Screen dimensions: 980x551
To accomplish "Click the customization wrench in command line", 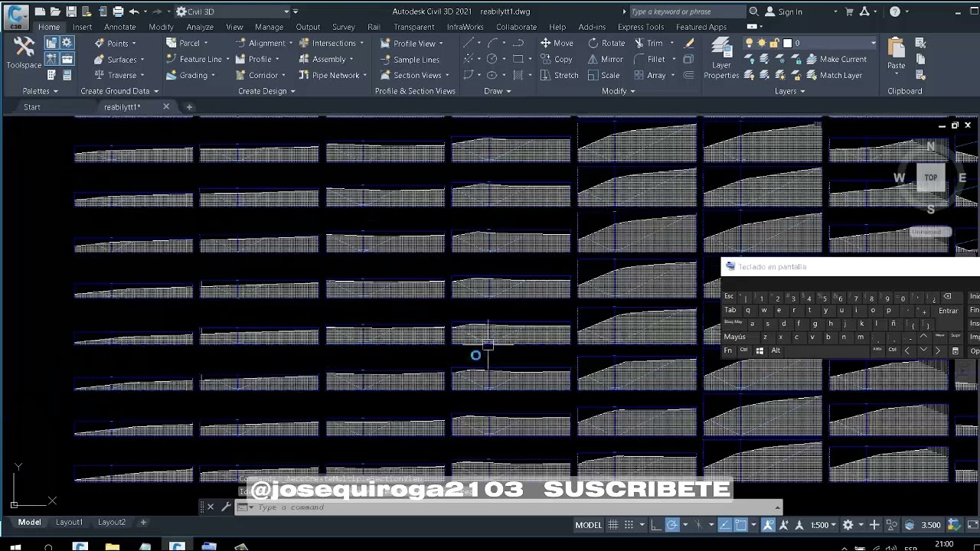I will 226,507.
